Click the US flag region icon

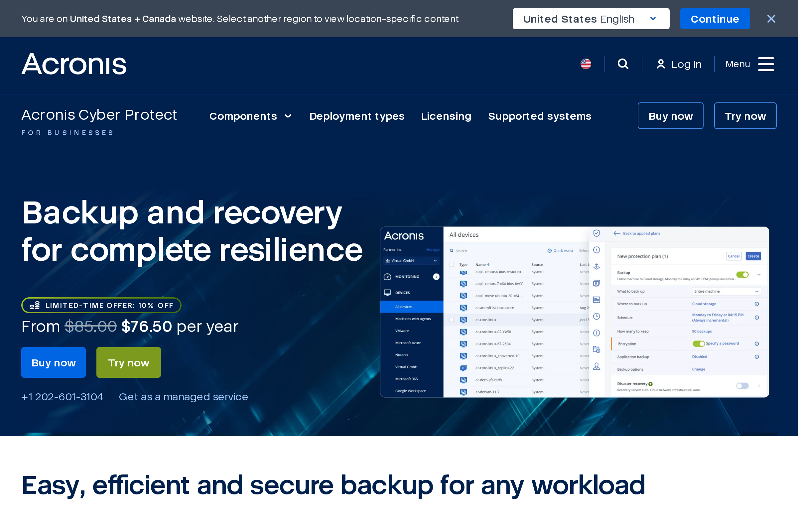[x=586, y=64]
